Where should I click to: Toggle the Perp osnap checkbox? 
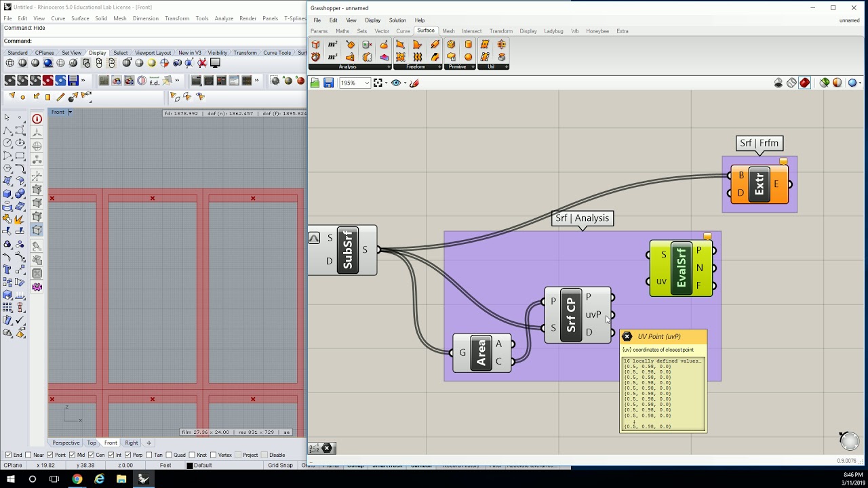click(x=128, y=455)
